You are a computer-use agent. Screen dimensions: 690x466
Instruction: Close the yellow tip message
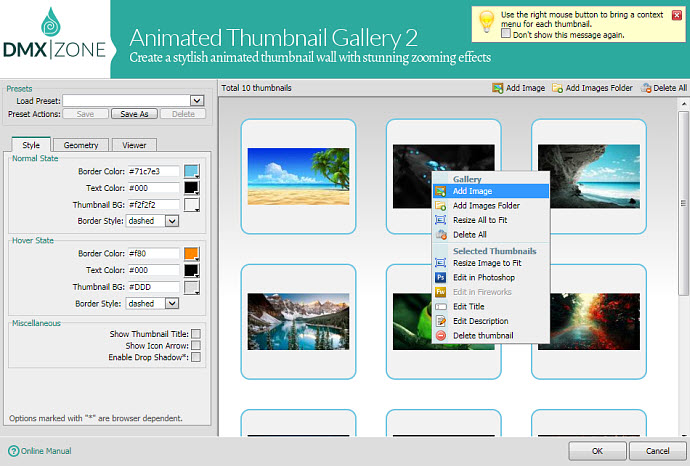[677, 15]
